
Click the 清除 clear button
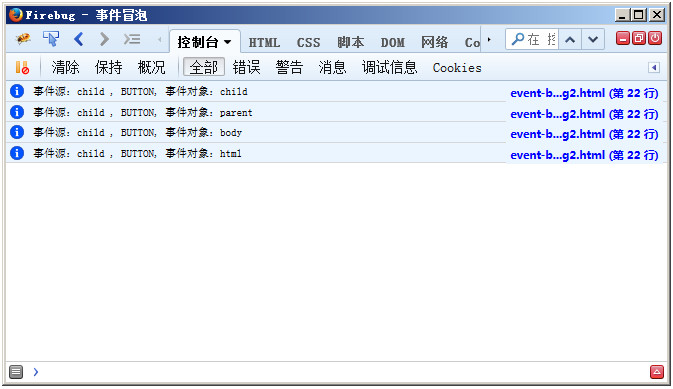click(65, 67)
